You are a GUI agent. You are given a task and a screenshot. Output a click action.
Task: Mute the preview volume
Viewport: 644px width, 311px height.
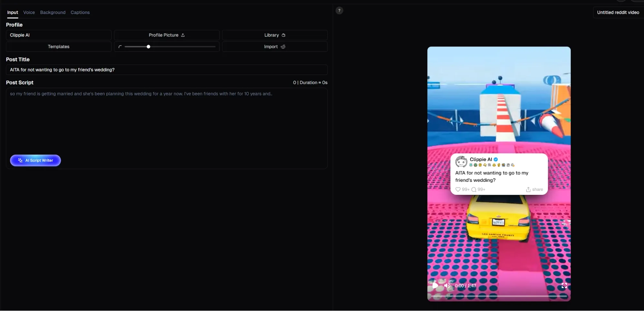pos(447,286)
